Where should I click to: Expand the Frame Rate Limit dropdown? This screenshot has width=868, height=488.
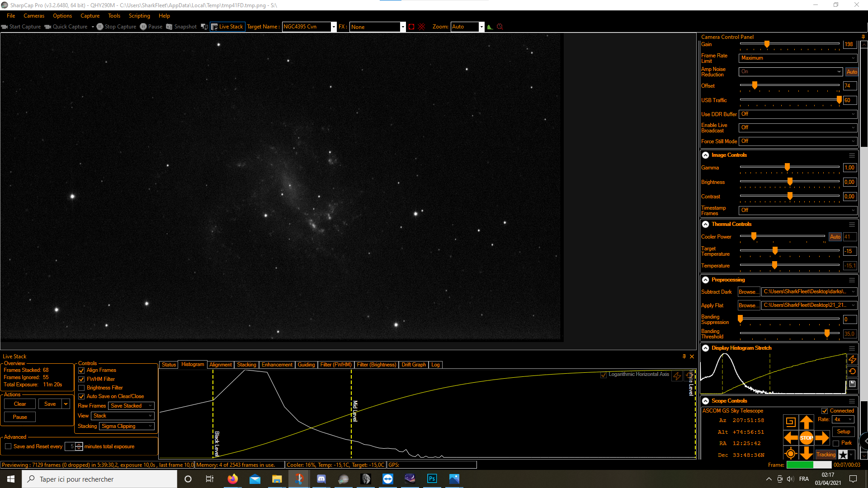click(797, 58)
